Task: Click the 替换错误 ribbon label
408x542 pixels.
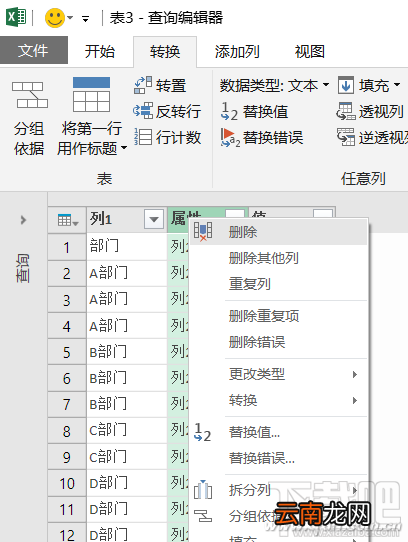Action: tap(273, 137)
